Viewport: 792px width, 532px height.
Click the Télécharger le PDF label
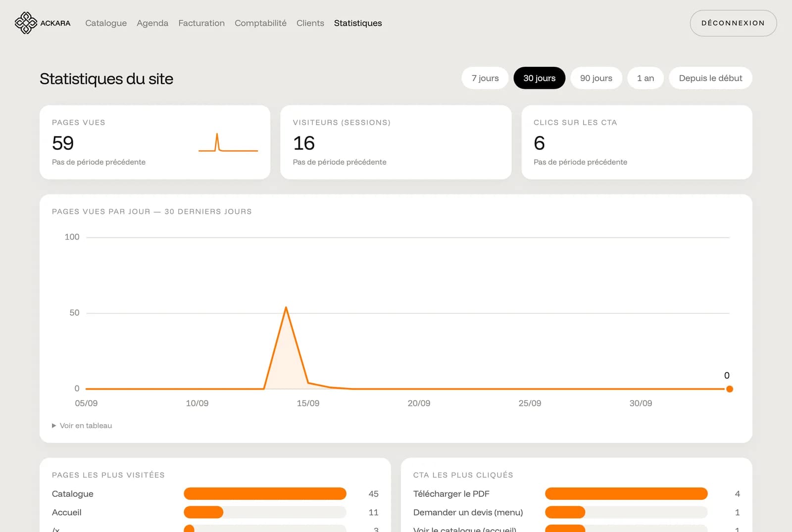click(x=451, y=494)
